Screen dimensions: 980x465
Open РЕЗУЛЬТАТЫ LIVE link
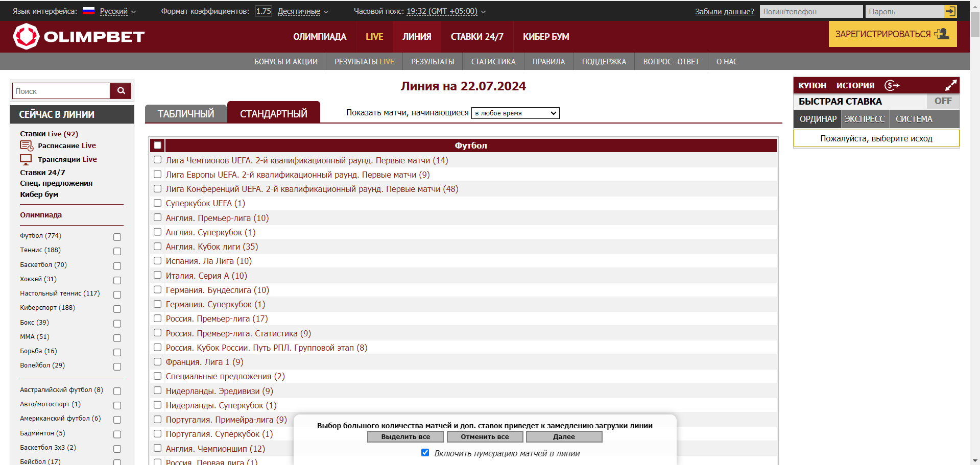point(364,62)
